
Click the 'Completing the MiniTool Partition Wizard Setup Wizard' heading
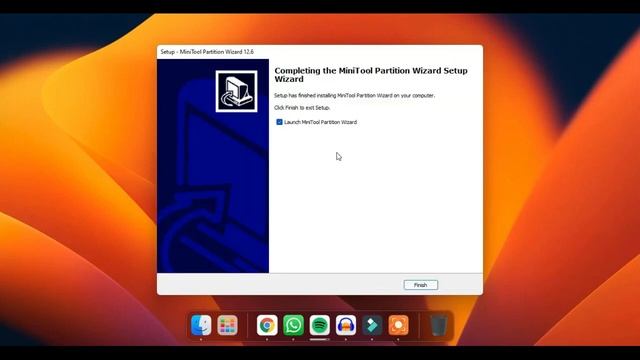[371, 75]
